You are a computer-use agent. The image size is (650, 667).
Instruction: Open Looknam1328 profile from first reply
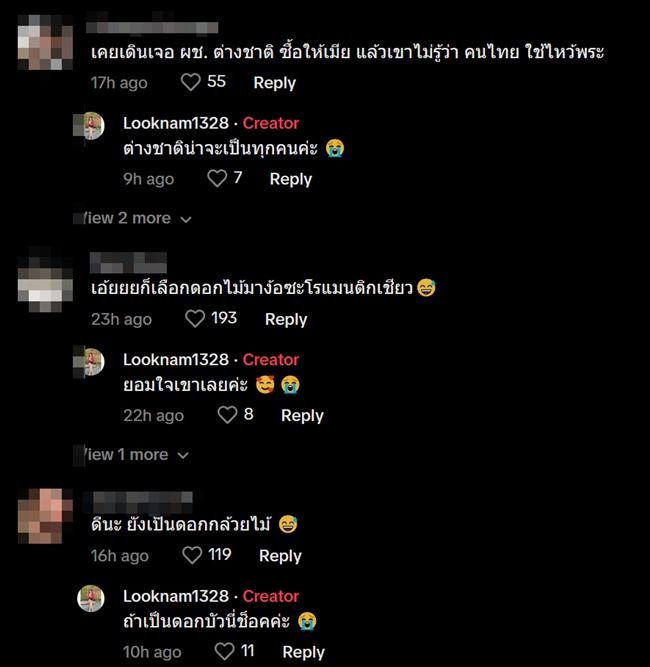(x=176, y=123)
